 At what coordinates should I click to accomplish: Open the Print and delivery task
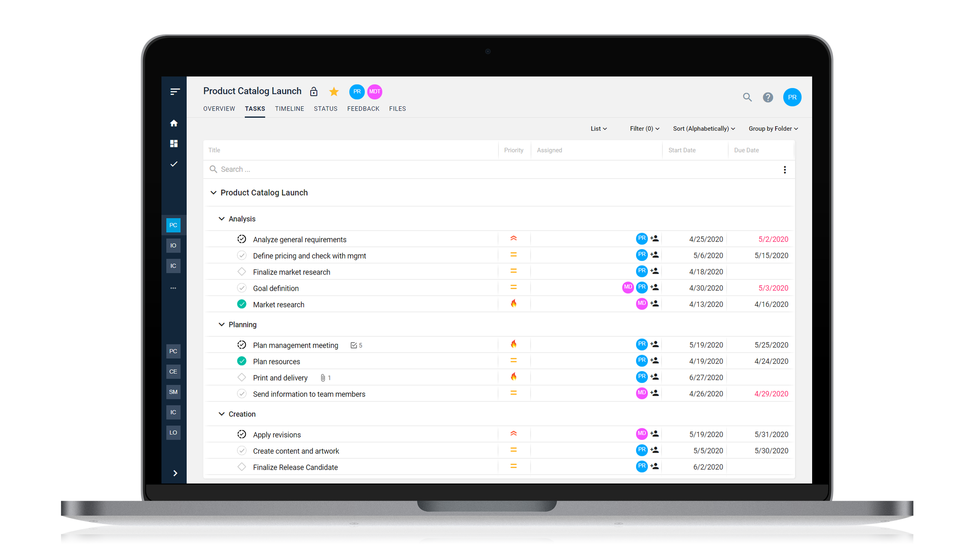pos(280,378)
